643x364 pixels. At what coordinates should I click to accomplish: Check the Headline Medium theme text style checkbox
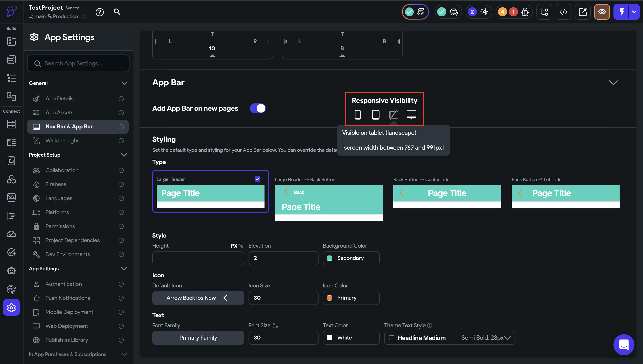tap(391, 338)
